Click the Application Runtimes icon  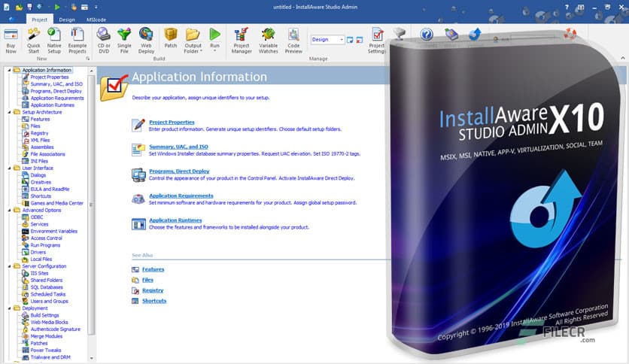[x=138, y=224]
